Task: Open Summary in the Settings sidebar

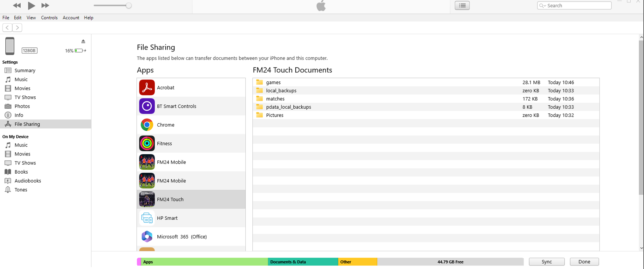Action: click(25, 71)
